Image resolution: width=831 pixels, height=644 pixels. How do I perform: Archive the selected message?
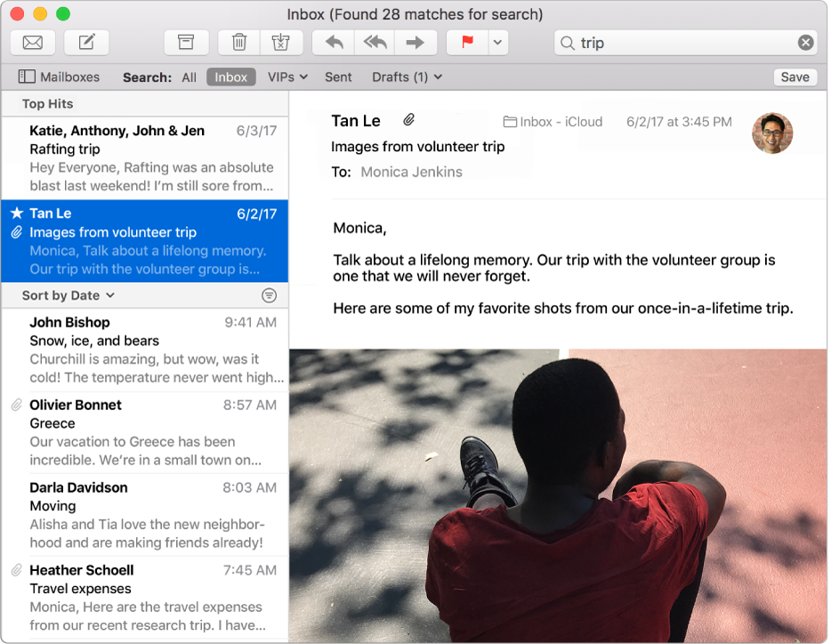[186, 43]
